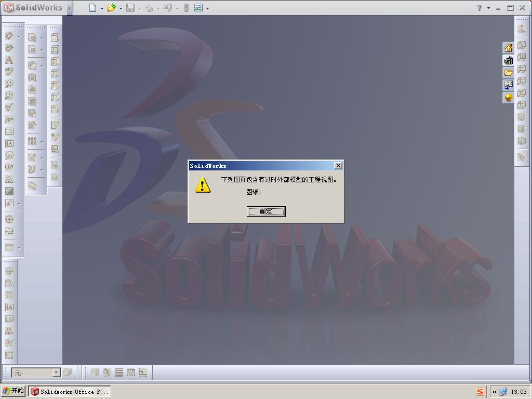Click the Rebuild traffic light icon
This screenshot has width=532, height=399.
[x=187, y=8]
